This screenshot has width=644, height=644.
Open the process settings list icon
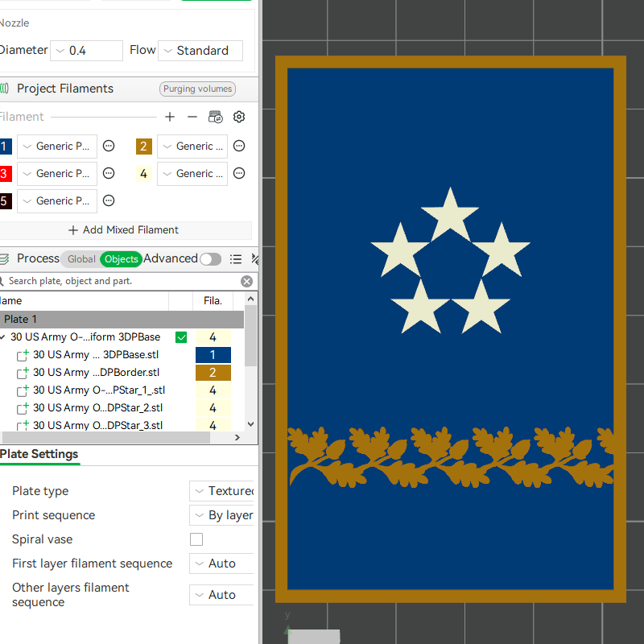tap(236, 258)
